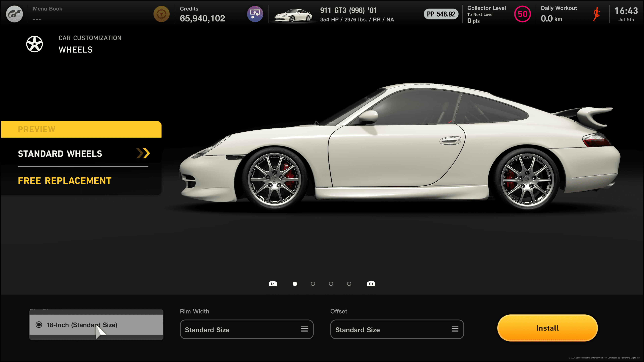The image size is (644, 362).
Task: Click the 0.0 km Daily Workout value
Action: coord(551,18)
